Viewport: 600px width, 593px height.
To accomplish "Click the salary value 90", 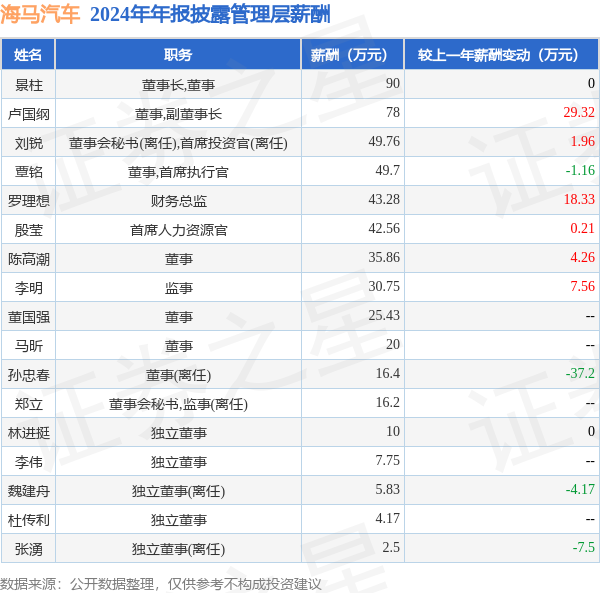I will (393, 83).
